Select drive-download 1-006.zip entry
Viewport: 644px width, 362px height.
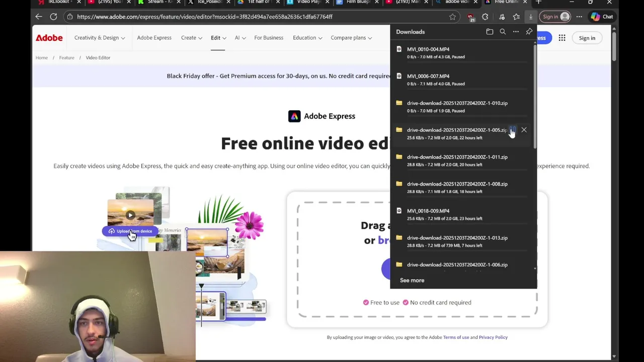(461, 265)
